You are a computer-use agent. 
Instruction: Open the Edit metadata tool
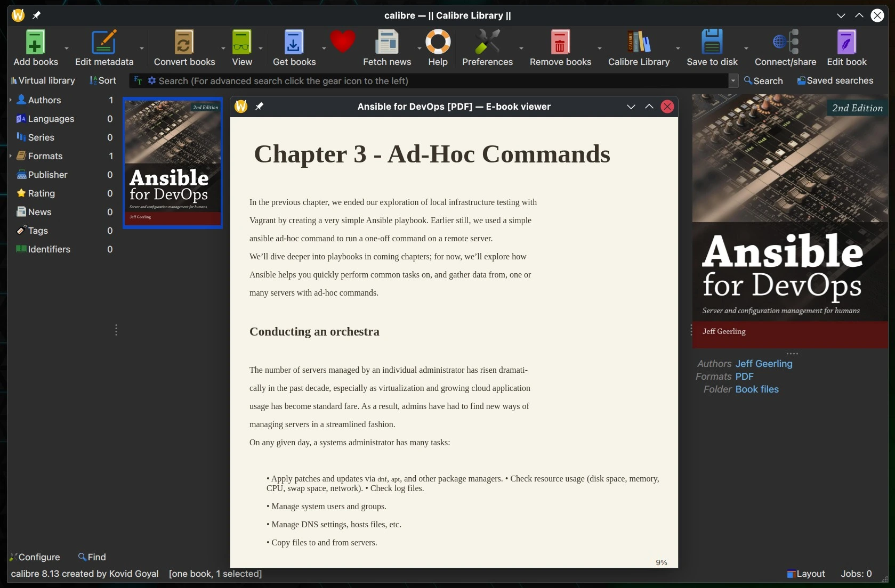point(104,43)
